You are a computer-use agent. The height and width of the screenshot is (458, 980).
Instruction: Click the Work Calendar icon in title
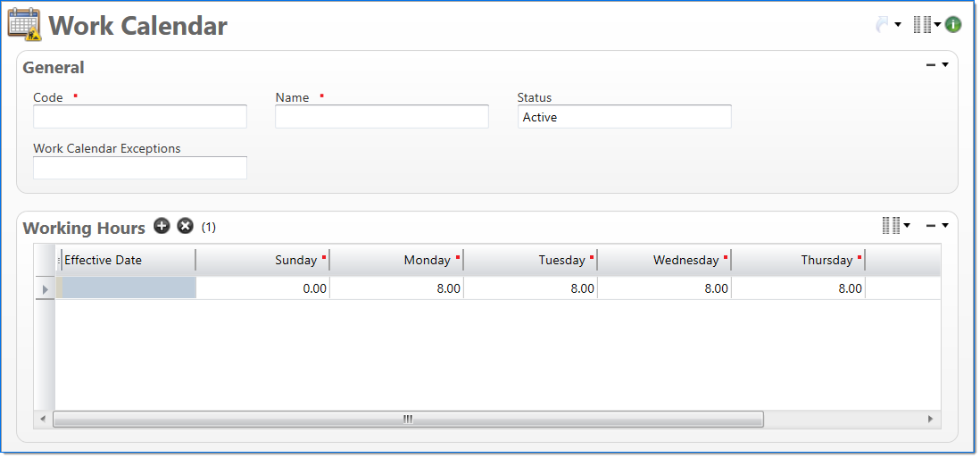click(x=24, y=25)
